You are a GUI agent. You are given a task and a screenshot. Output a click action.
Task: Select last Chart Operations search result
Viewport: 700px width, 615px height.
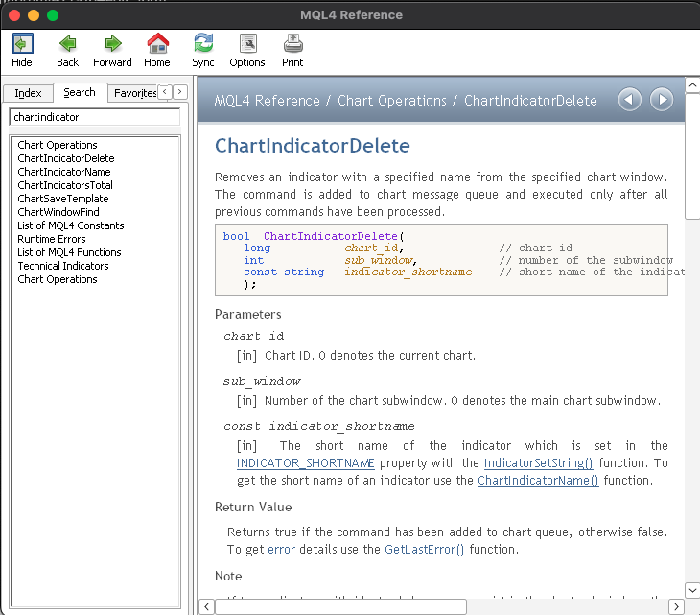click(x=58, y=278)
